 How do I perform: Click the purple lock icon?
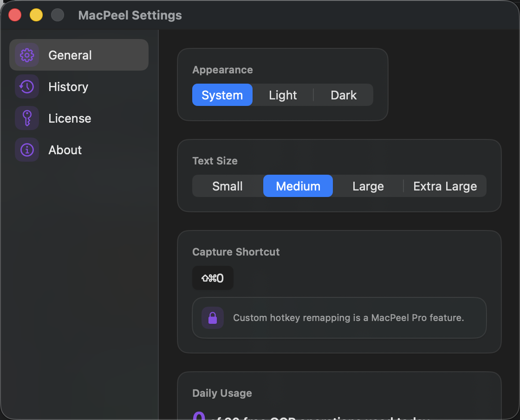pos(213,318)
